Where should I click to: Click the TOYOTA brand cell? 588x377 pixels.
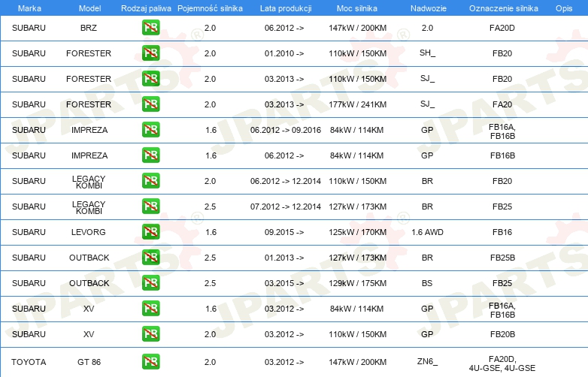coord(29,362)
